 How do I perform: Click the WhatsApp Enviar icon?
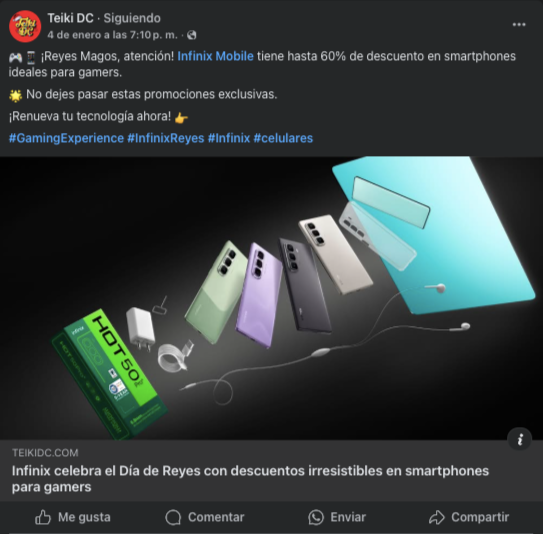315,517
